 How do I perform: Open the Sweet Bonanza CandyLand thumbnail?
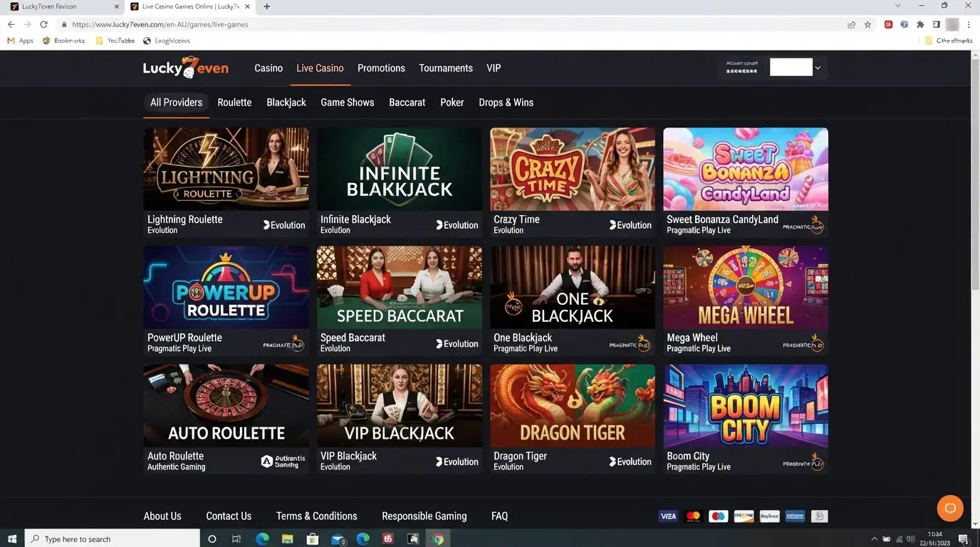point(746,169)
